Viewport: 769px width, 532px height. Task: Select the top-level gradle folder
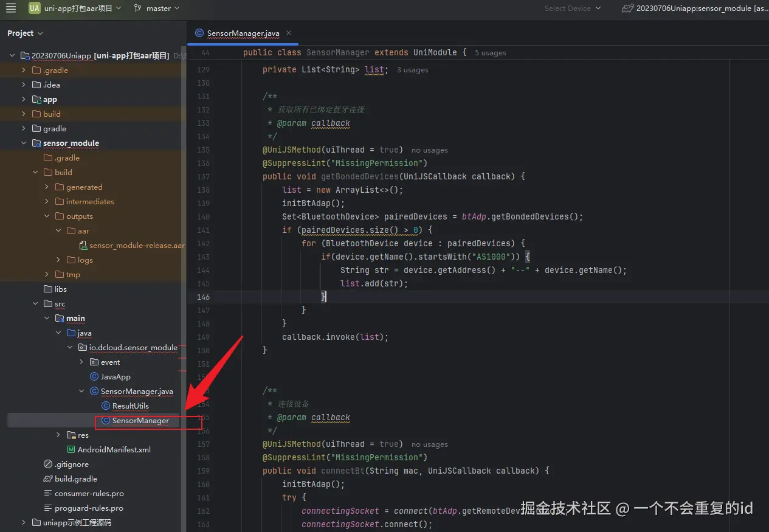pyautogui.click(x=54, y=128)
